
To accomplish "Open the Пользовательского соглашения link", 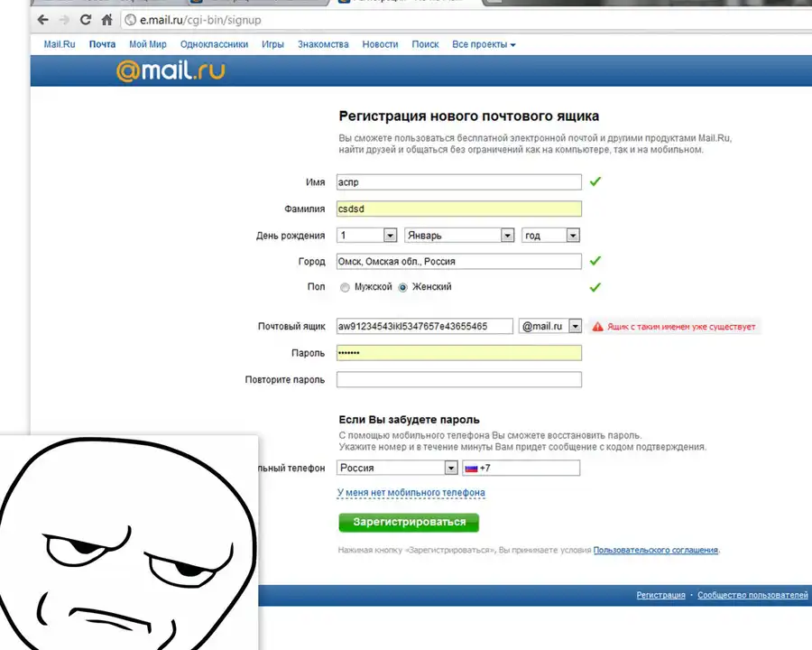I will (x=655, y=550).
